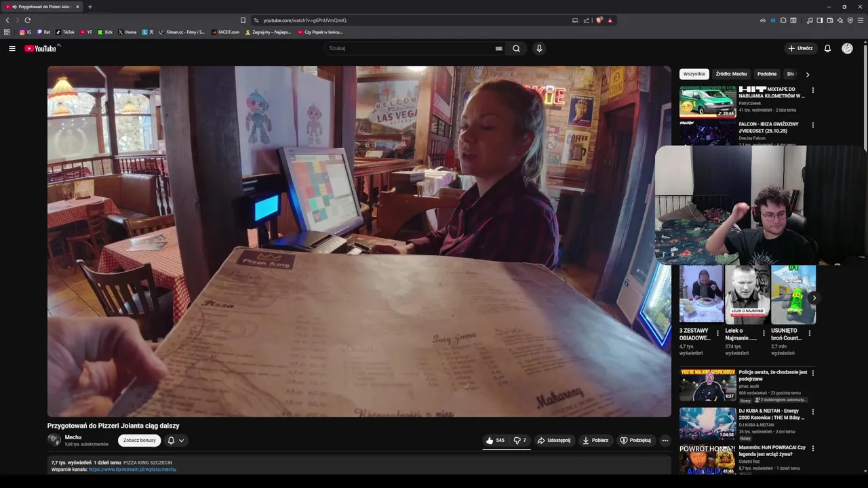The height and width of the screenshot is (488, 868).
Task: Open options for DJ KUBA & NEITAN video
Action: coord(812,412)
